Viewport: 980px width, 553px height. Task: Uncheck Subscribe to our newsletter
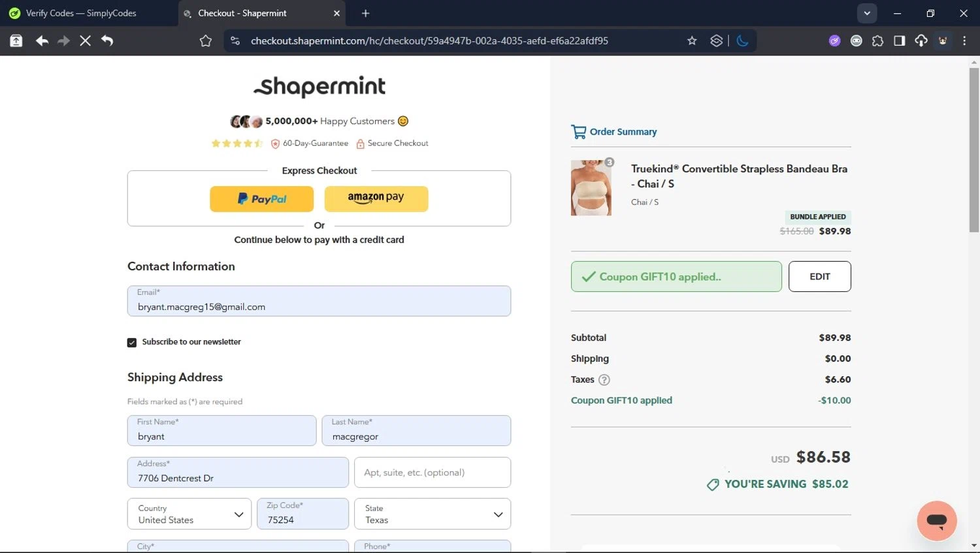[x=132, y=342]
